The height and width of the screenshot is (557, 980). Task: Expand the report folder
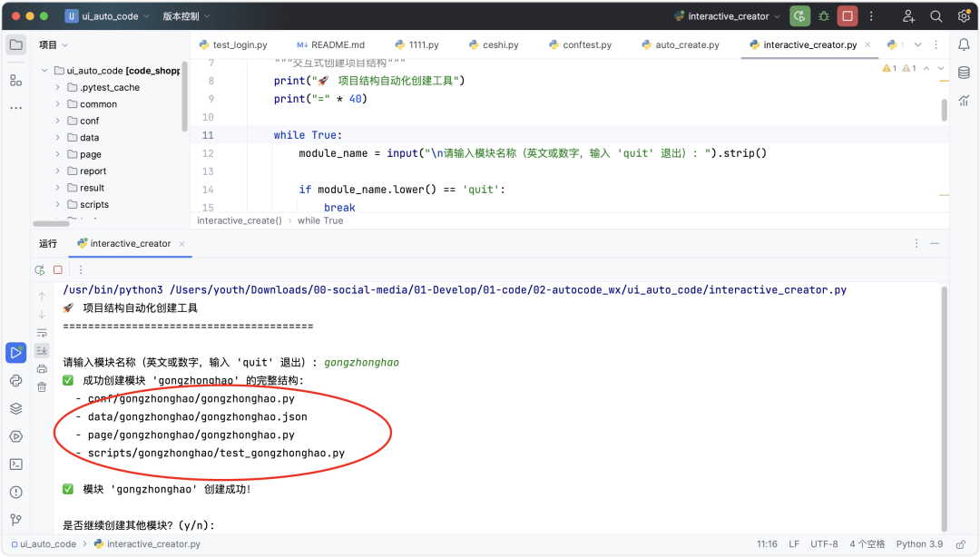[57, 171]
